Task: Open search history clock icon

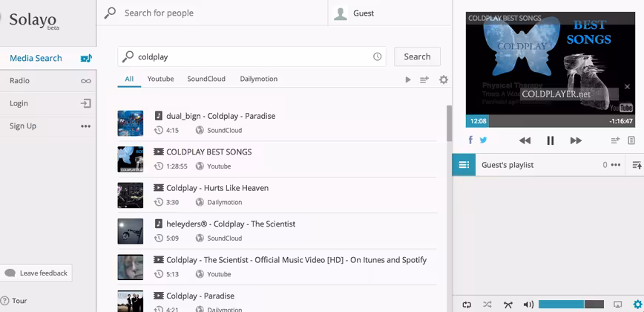Action: click(x=377, y=56)
